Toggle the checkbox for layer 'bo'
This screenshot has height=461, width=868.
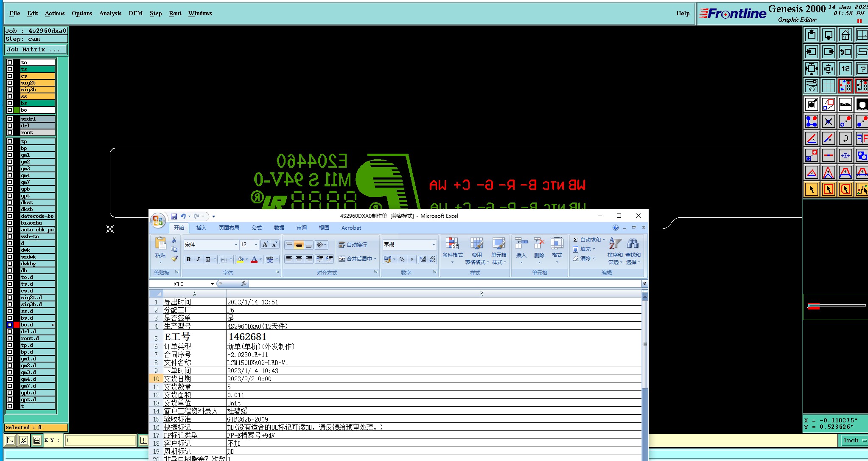click(x=10, y=110)
